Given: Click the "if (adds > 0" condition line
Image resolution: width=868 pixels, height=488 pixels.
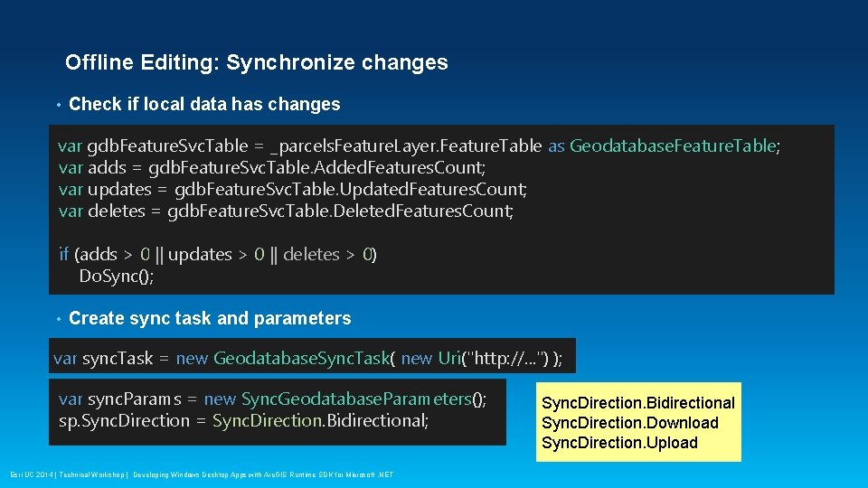Looking at the screenshot, I should 218,254.
